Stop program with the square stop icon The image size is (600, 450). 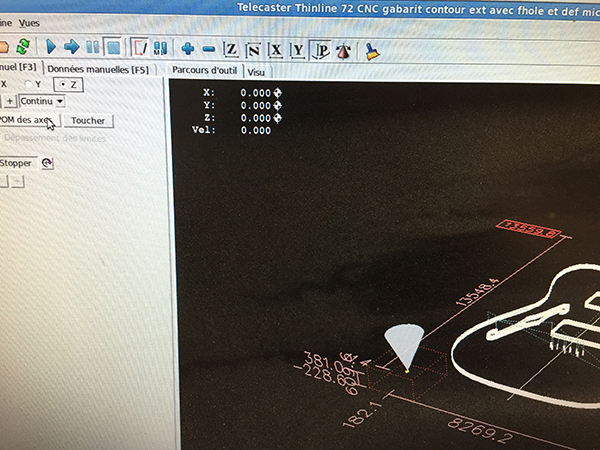[113, 48]
